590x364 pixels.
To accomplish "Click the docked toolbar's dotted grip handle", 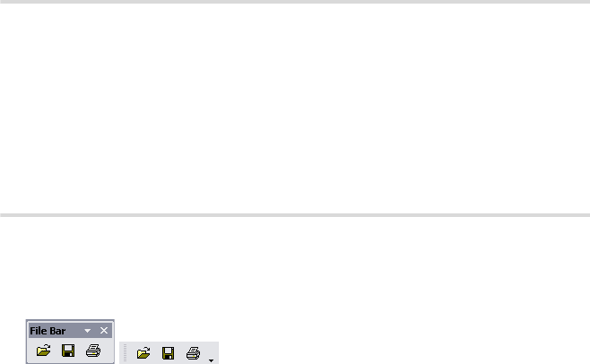I will coord(125,352).
